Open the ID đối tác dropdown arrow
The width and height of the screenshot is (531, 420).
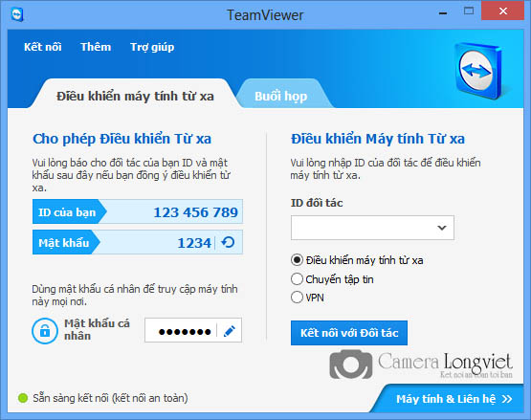pyautogui.click(x=442, y=228)
